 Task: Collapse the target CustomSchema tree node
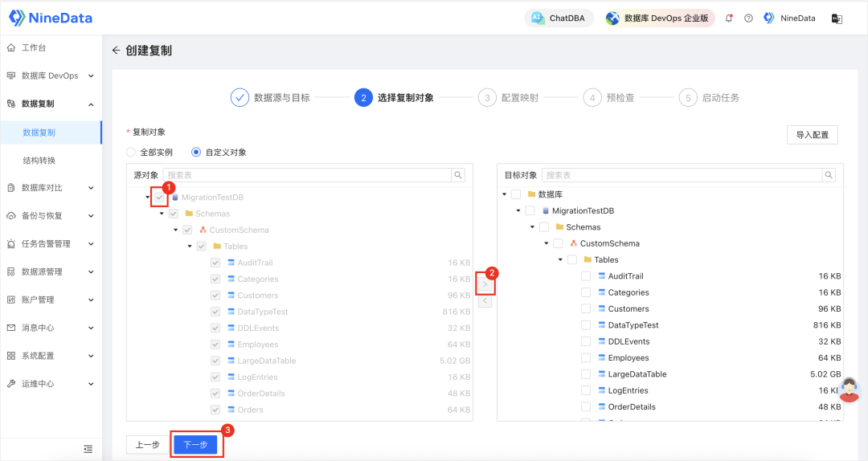547,243
